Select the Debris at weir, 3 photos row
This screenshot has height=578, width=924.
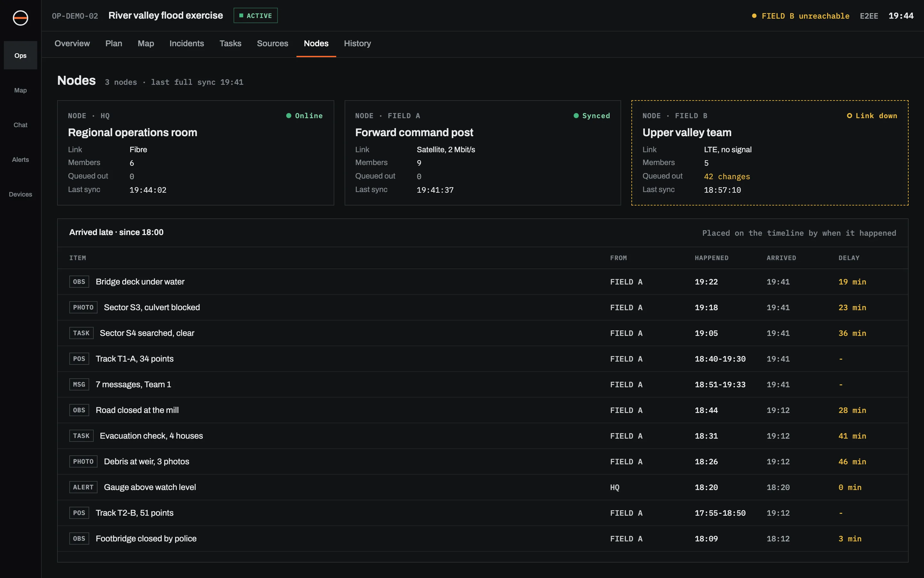[x=483, y=462]
